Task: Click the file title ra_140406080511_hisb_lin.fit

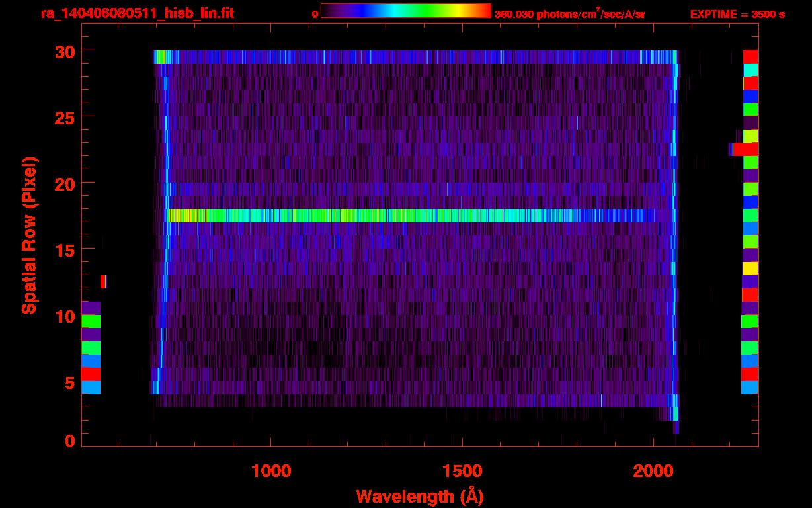Action: (x=137, y=13)
